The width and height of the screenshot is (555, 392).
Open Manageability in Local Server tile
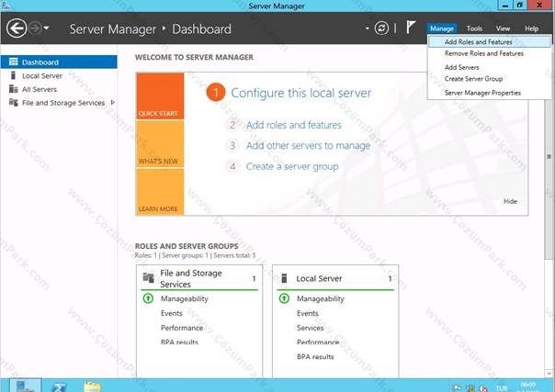321,298
